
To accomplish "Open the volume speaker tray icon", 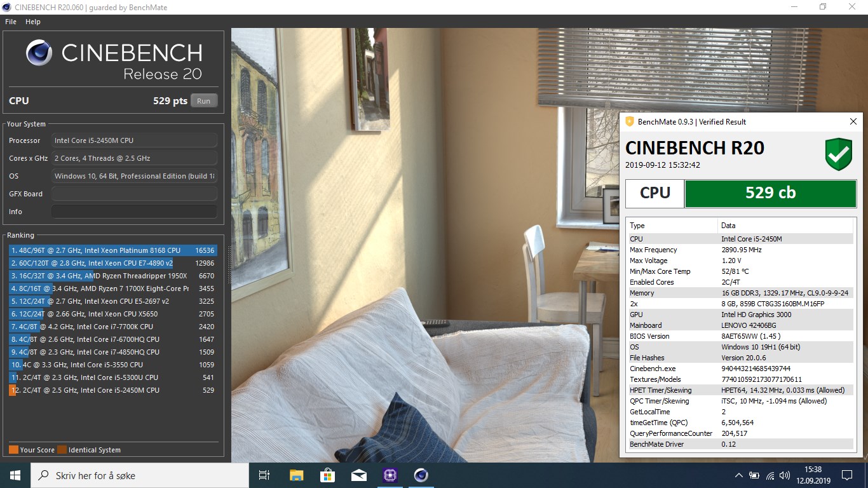I will [785, 475].
